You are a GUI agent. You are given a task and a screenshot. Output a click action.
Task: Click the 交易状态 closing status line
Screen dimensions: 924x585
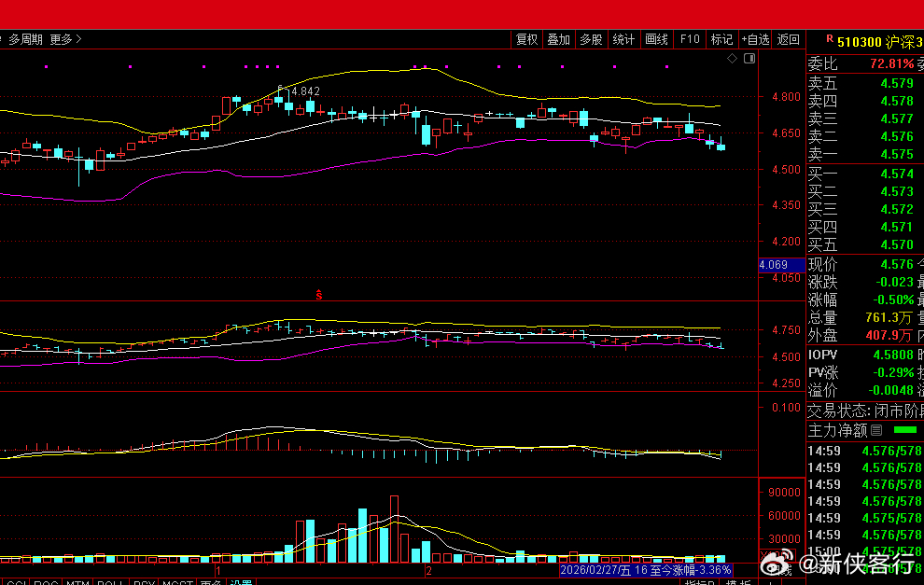(x=865, y=411)
